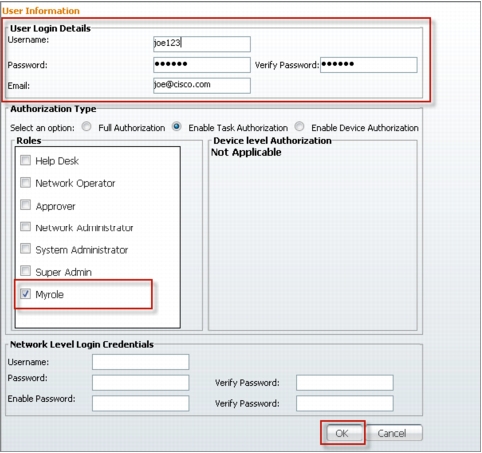Check the System Administrator role
The image size is (482, 453).
(25, 249)
